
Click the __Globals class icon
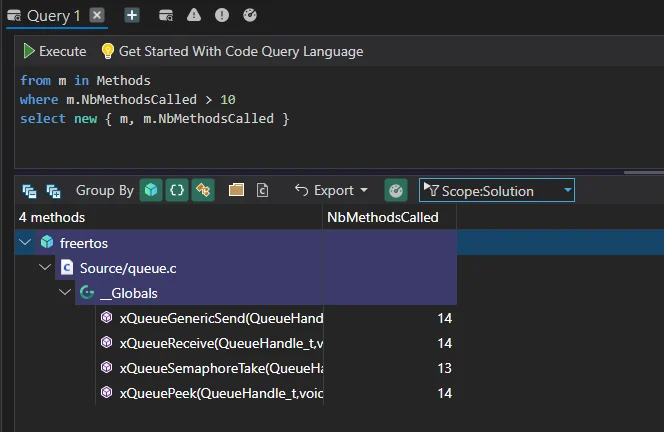[87, 292]
